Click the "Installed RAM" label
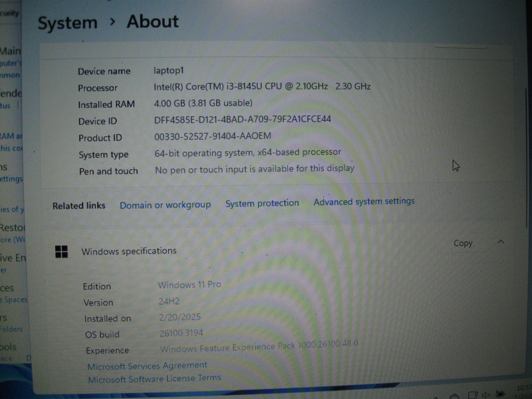532x399 pixels. pos(106,104)
